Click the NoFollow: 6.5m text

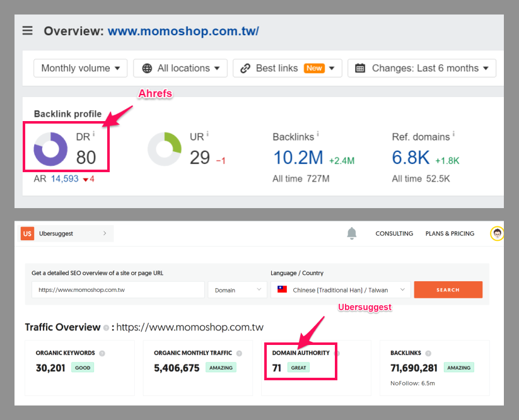[x=412, y=383]
